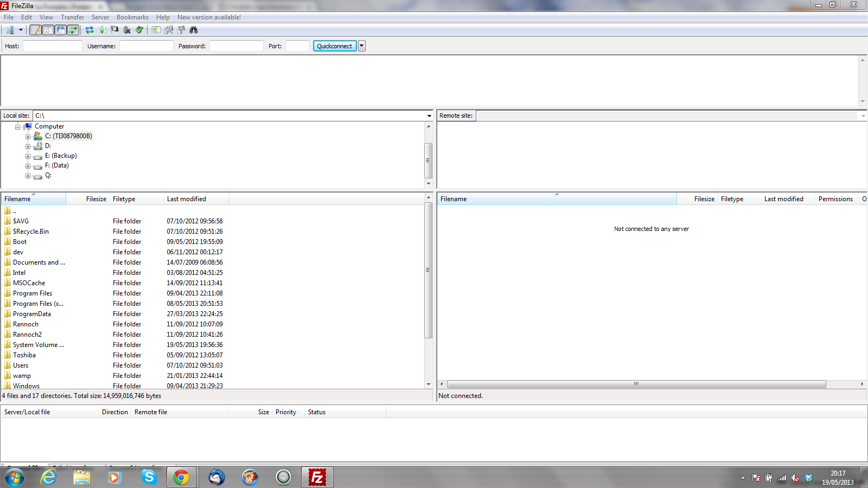Open directory listing filters icon
The width and height of the screenshot is (868, 488).
[156, 30]
